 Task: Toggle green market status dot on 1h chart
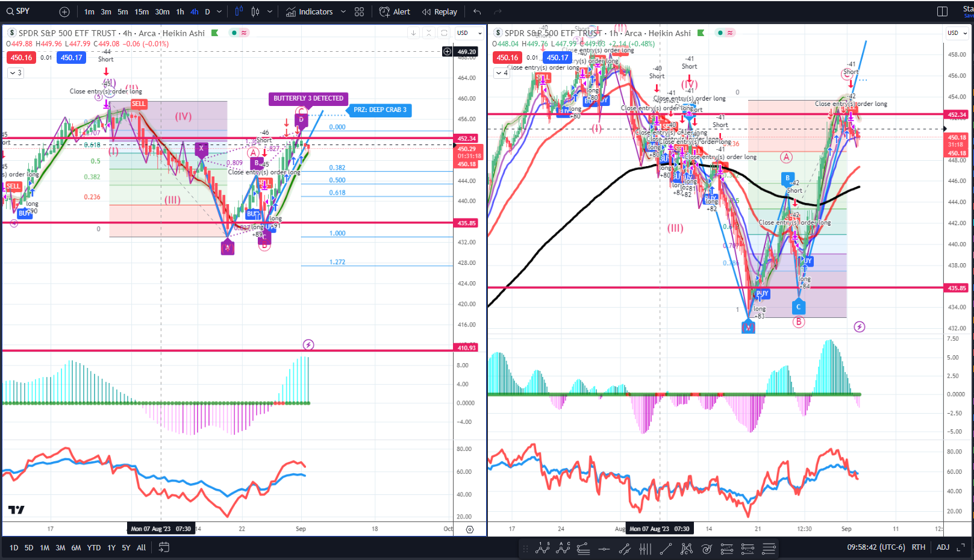coord(720,33)
